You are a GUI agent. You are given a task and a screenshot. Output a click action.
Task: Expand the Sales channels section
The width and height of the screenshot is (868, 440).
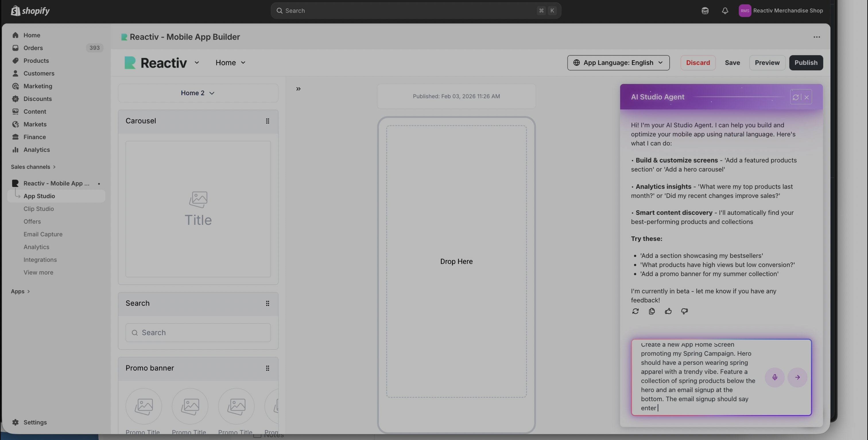(33, 167)
